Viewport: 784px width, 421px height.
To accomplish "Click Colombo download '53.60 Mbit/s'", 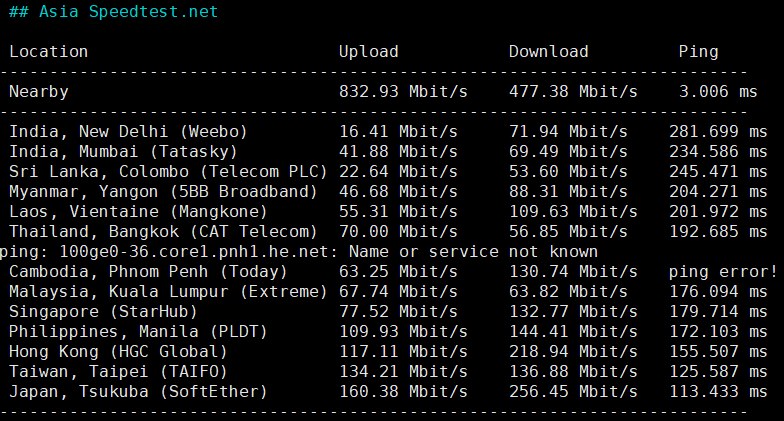I will pos(568,172).
